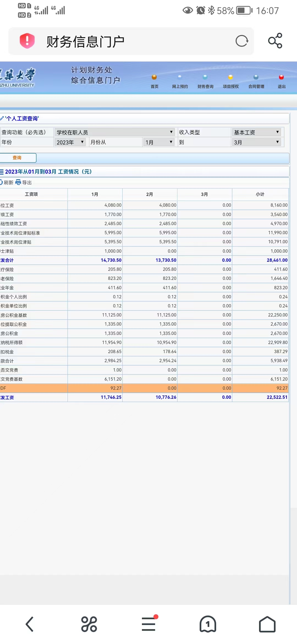Tap the red security warning shield icon
The height and width of the screenshot is (644, 297).
point(27,41)
